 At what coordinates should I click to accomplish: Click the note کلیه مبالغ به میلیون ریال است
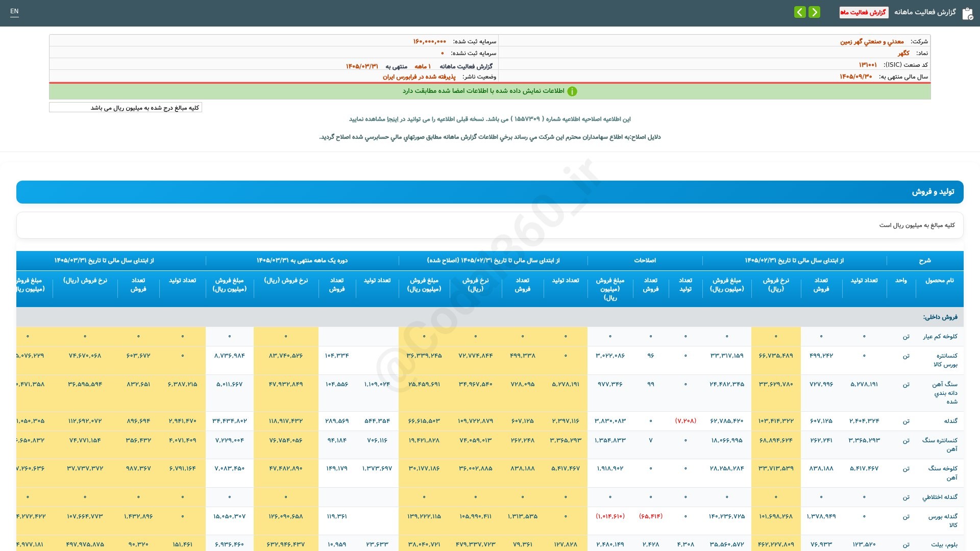tap(917, 225)
